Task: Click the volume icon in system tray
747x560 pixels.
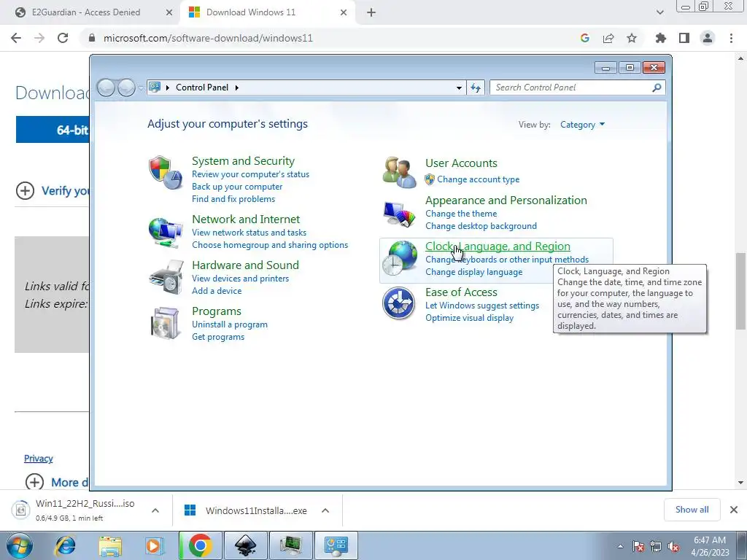Action: (x=673, y=546)
